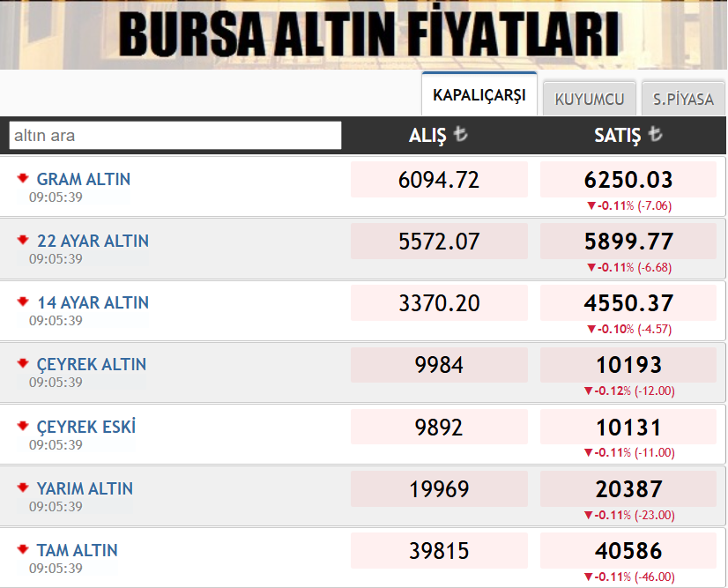Focus the 'altın ara' search field

[x=175, y=136]
